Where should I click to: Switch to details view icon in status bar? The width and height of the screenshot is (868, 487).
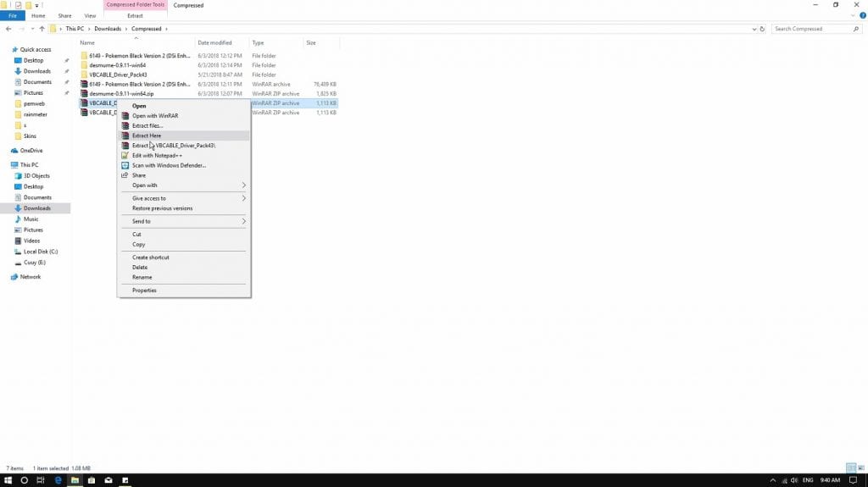(x=851, y=468)
